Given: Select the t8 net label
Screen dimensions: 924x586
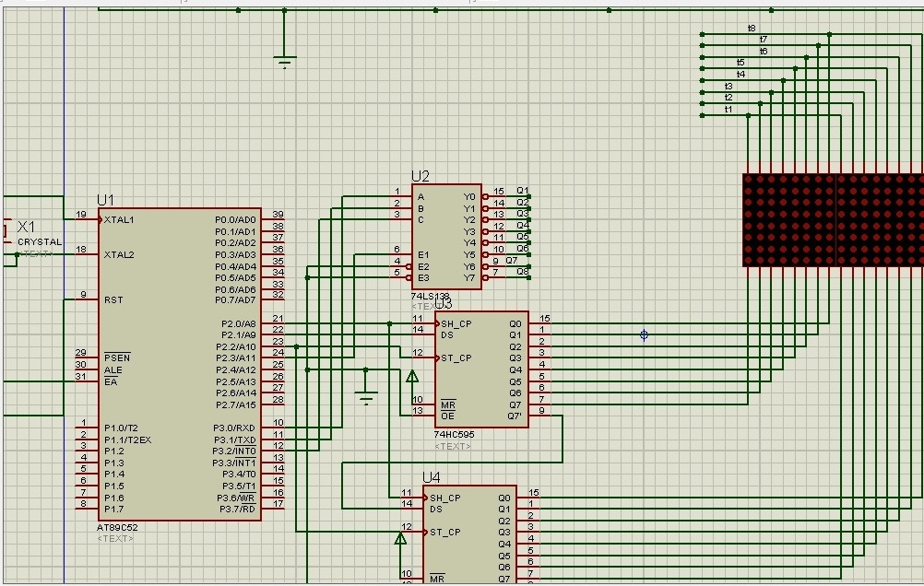Looking at the screenshot, I should (x=752, y=29).
